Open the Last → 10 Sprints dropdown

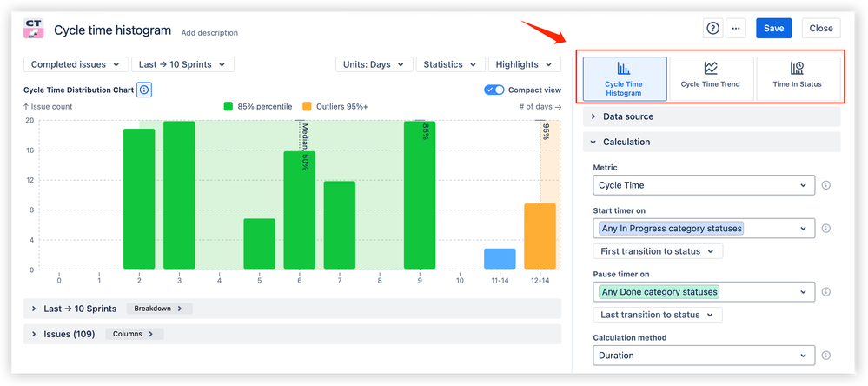182,64
